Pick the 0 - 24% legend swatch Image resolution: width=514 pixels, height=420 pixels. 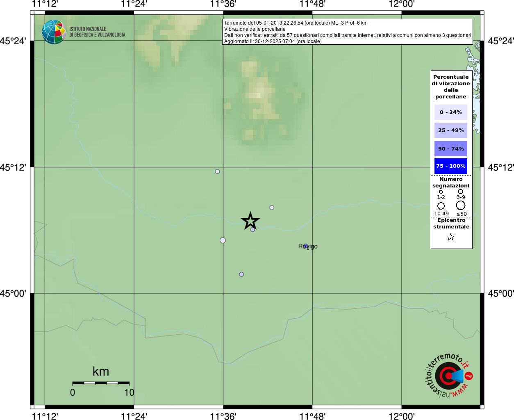(x=451, y=112)
